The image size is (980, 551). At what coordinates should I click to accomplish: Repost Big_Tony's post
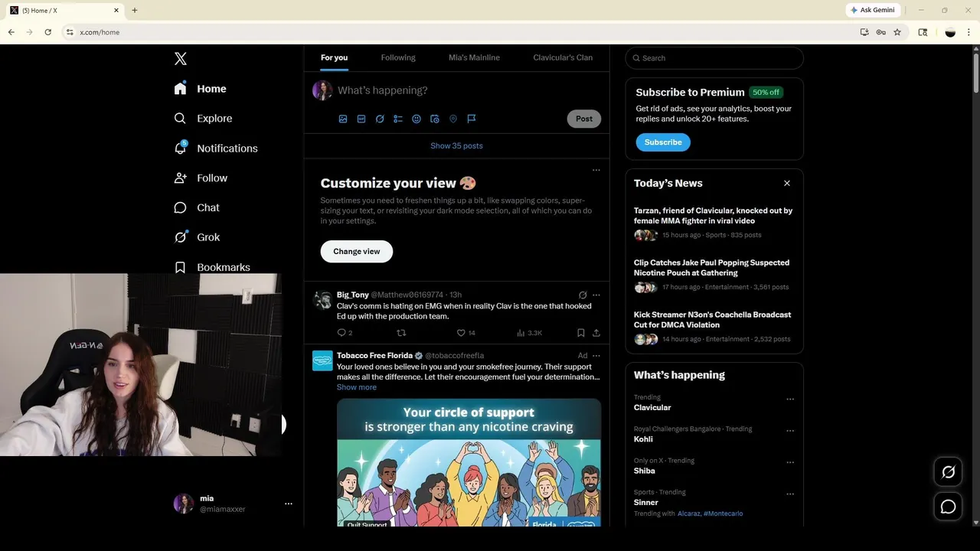[400, 333]
